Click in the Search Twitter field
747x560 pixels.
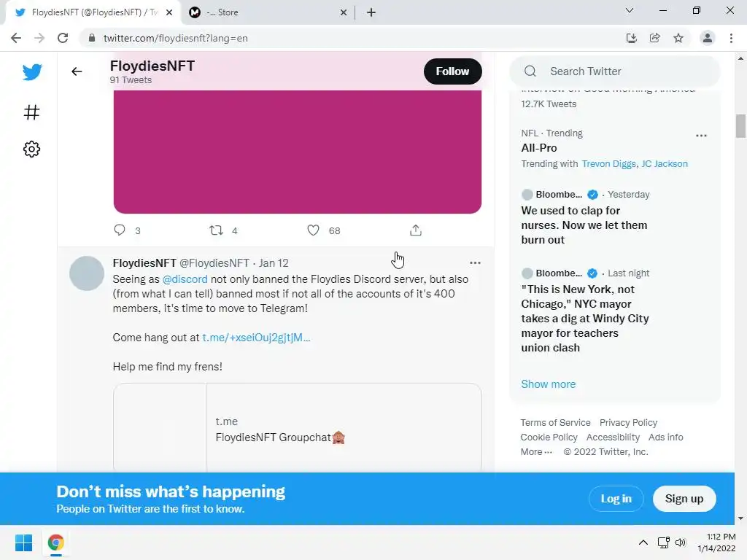tap(614, 71)
